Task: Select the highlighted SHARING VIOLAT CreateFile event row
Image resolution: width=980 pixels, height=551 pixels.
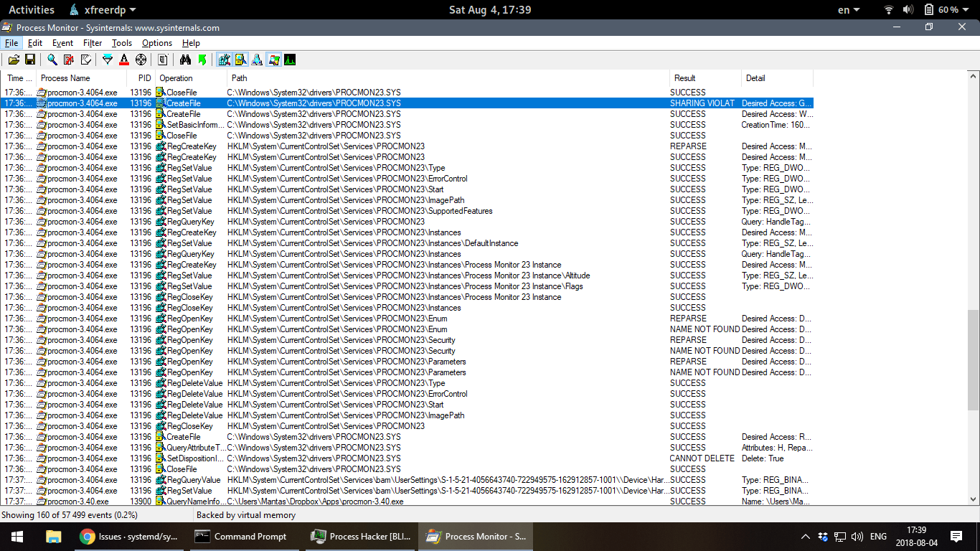Action: coord(287,103)
